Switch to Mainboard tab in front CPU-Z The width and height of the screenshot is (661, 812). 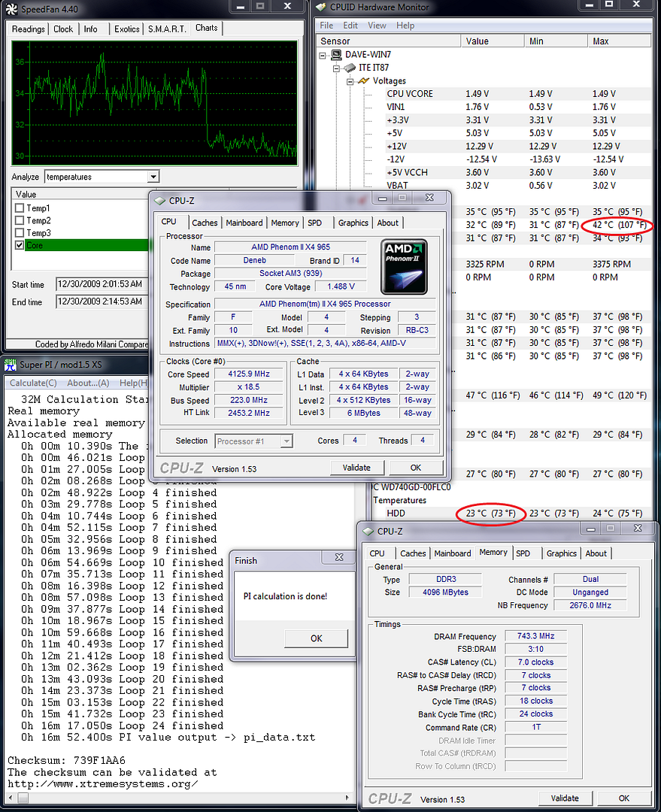click(244, 223)
